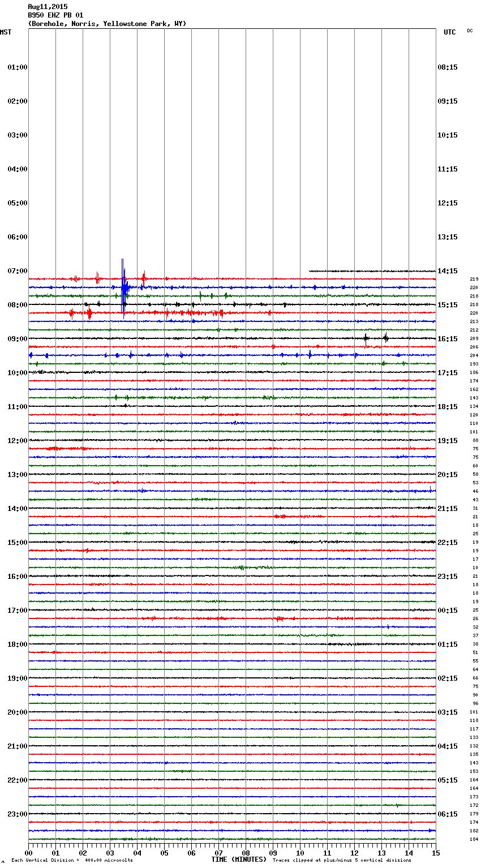Click the "22:15" UTC time label
The height and width of the screenshot is (868, 481).
(448, 543)
